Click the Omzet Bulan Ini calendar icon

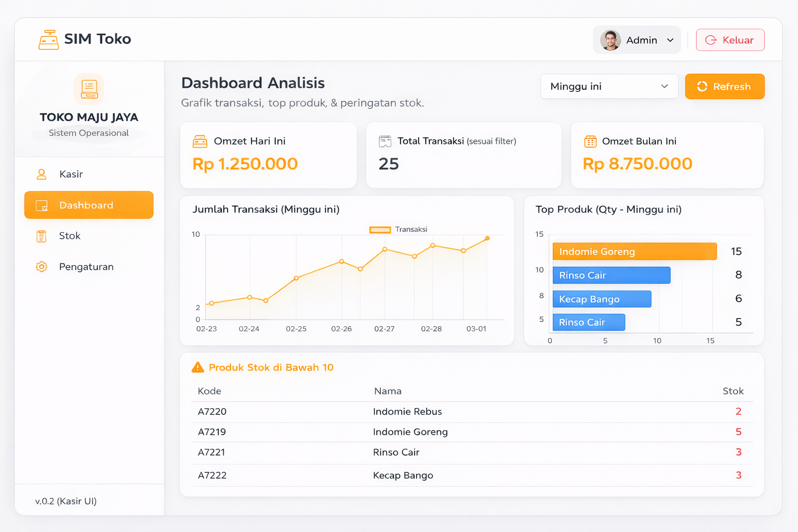coord(590,141)
